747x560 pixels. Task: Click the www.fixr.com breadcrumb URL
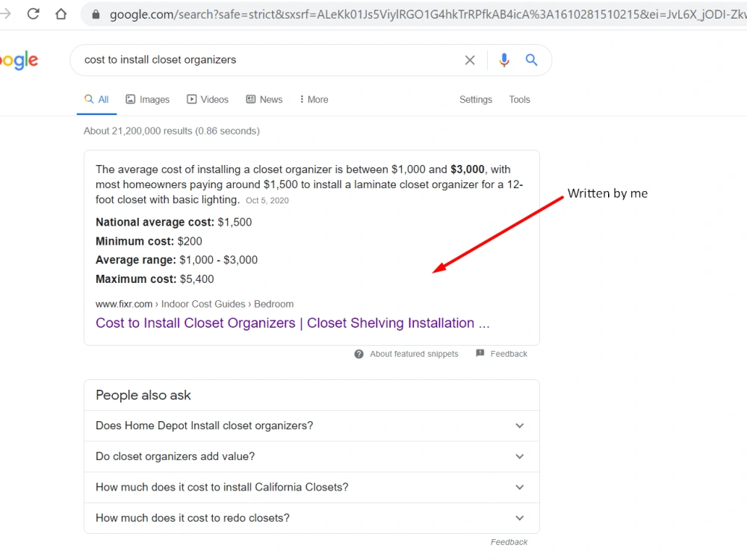click(x=124, y=305)
